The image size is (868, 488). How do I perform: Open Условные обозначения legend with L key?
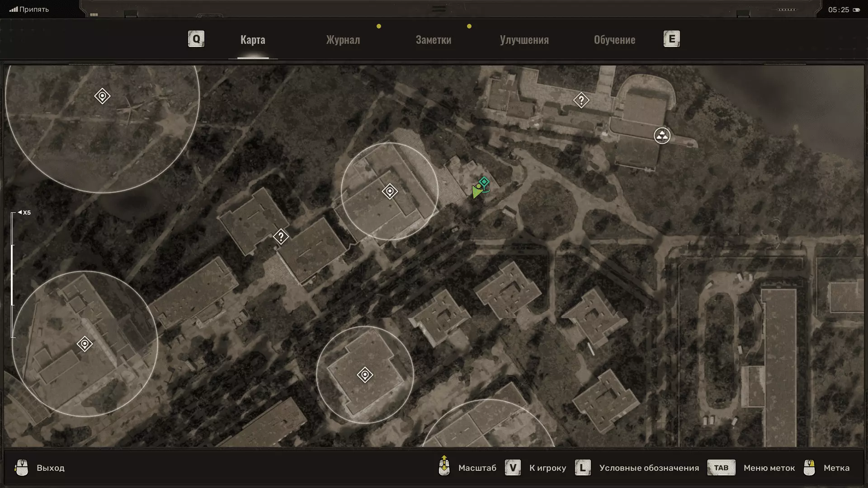[583, 468]
